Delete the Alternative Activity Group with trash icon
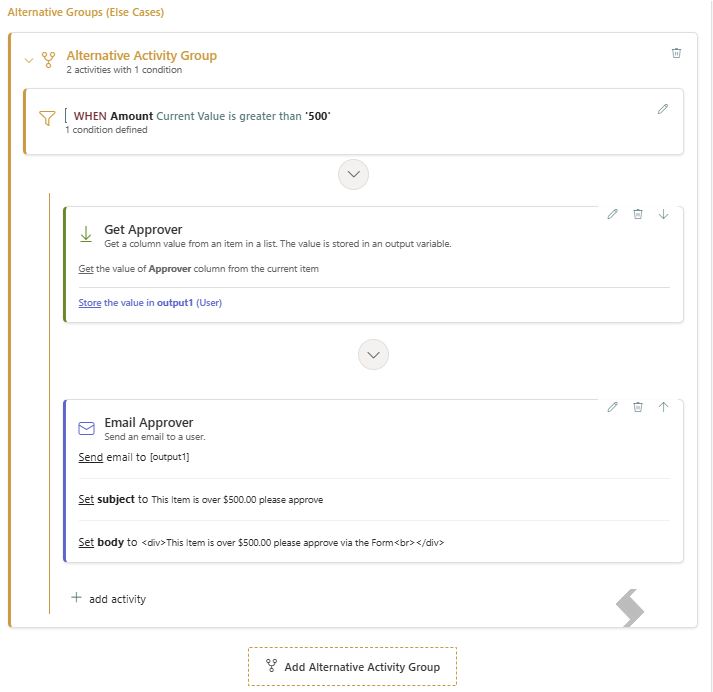Viewport: 713px width, 692px height. (676, 53)
